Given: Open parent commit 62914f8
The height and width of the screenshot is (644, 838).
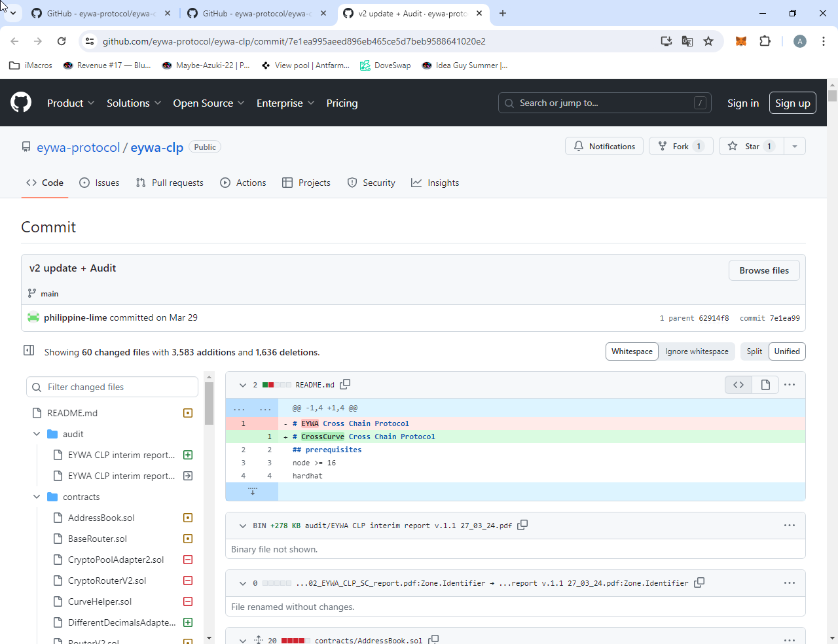Looking at the screenshot, I should coord(714,318).
